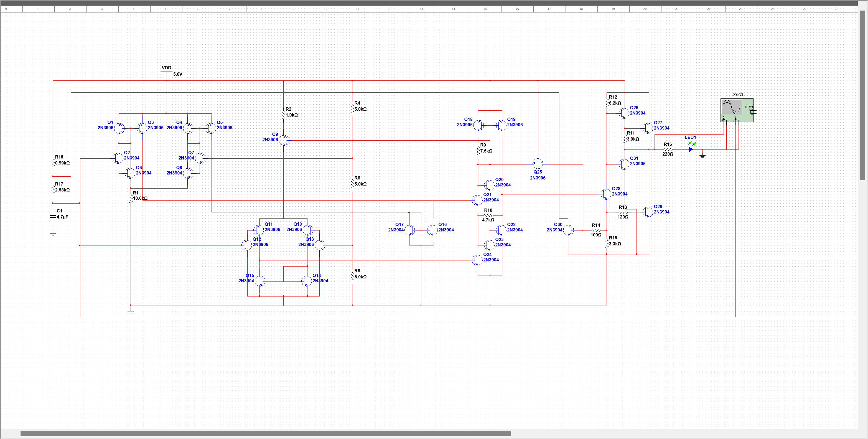The image size is (868, 439).
Task: Click the ground symbol beside LED1
Action: pos(702,155)
